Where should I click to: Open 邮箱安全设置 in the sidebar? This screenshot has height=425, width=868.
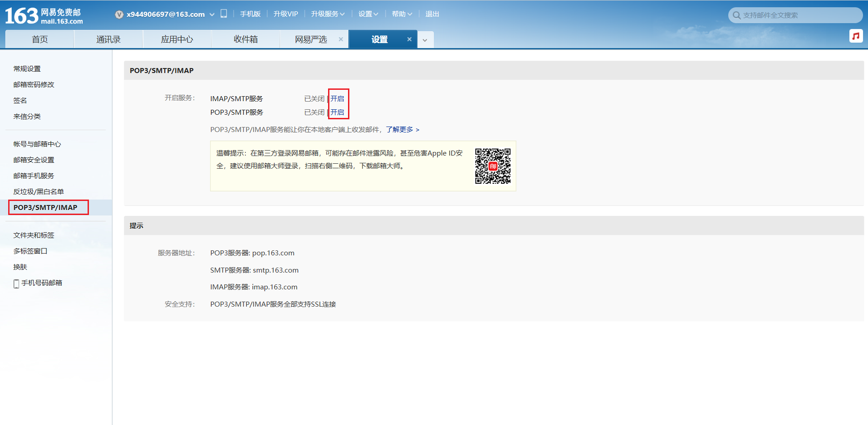[x=34, y=160]
